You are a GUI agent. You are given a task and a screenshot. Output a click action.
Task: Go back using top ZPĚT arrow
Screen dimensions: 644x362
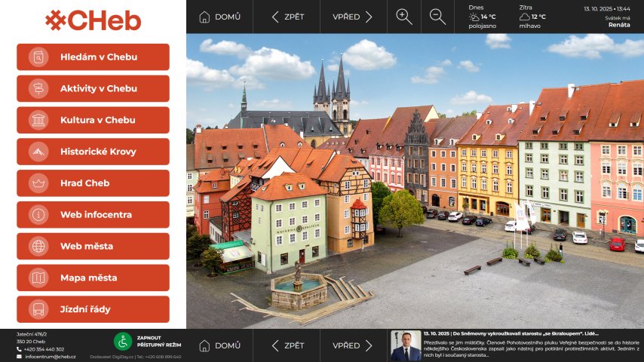point(288,17)
